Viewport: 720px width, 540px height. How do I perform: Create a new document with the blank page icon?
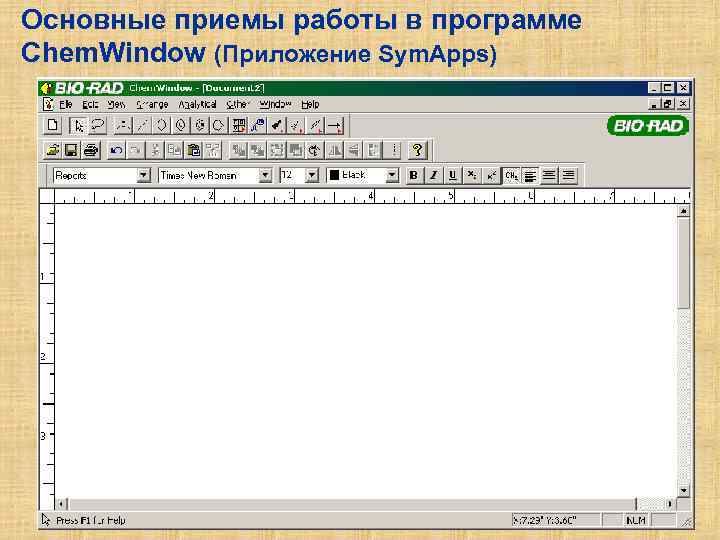[53, 125]
